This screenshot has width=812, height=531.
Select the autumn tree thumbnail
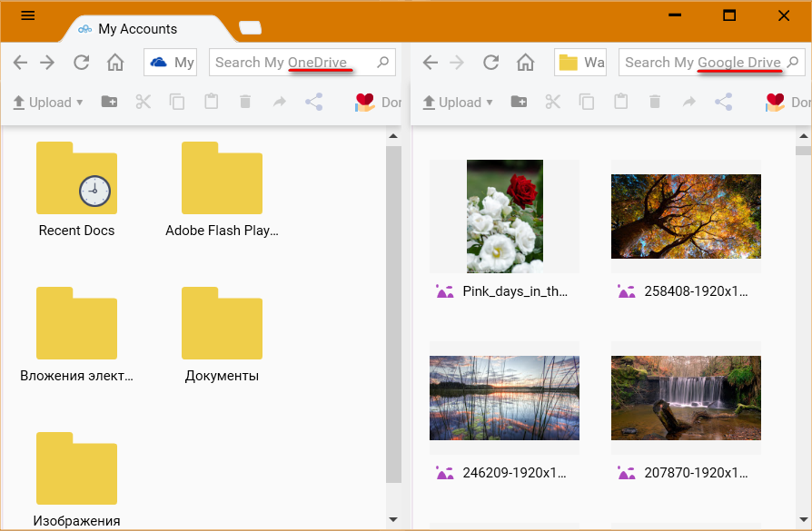pos(686,216)
